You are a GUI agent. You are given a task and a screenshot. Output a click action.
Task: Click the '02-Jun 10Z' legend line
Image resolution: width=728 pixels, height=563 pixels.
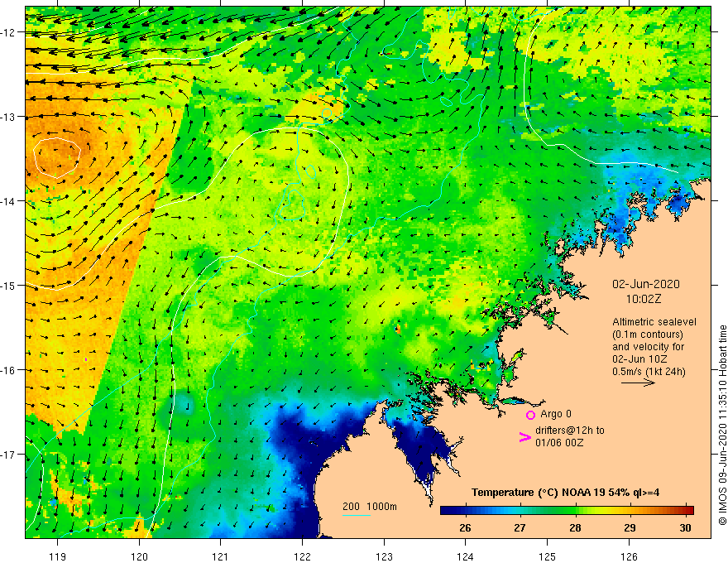(x=639, y=359)
